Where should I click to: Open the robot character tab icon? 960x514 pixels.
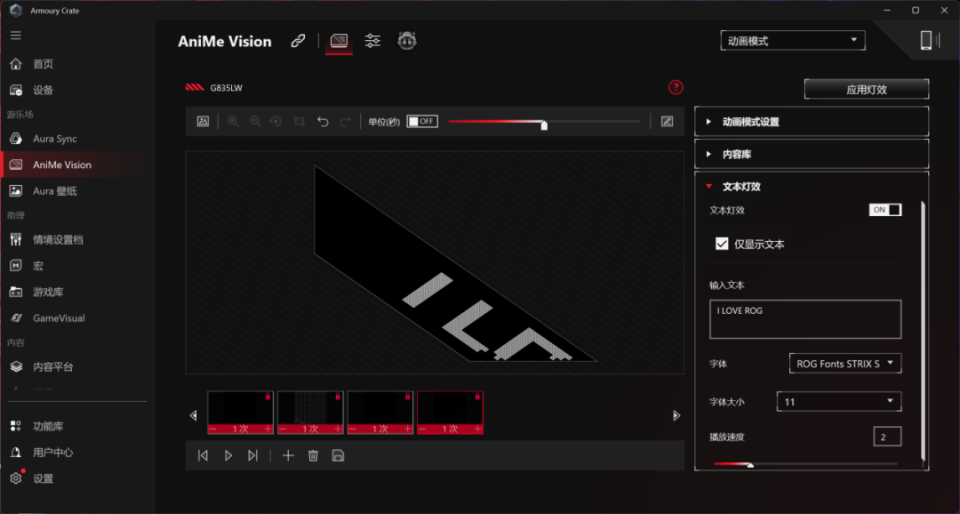pyautogui.click(x=407, y=41)
